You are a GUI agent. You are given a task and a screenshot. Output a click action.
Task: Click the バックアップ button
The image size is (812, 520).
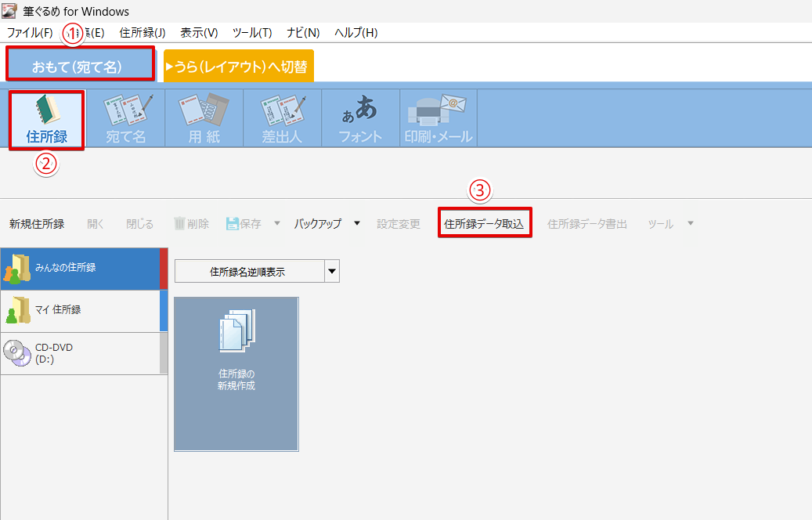point(318,224)
